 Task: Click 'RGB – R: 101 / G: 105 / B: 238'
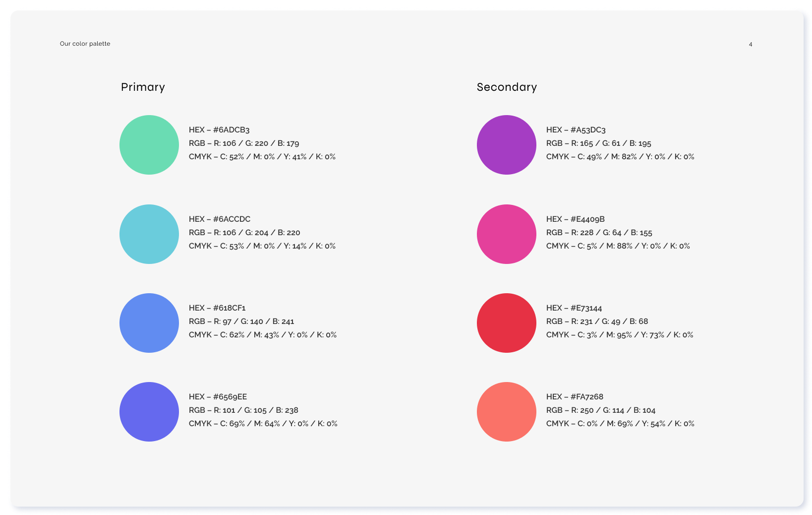(243, 410)
